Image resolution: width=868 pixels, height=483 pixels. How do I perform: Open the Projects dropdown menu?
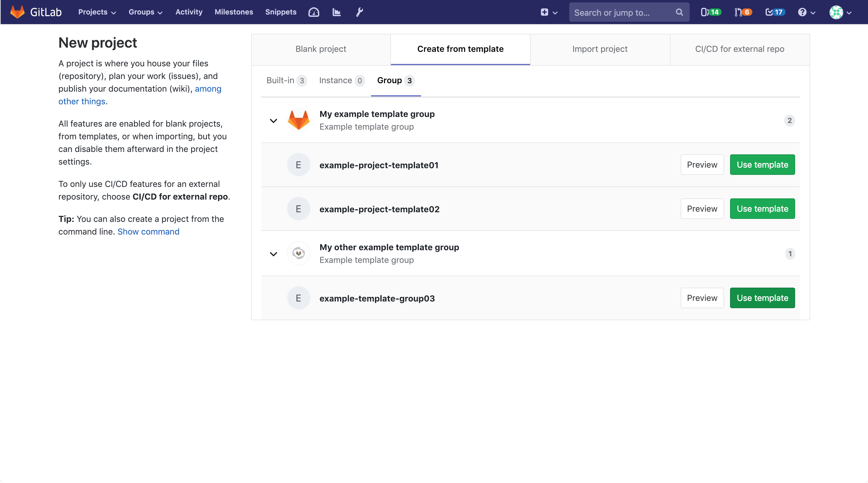pyautogui.click(x=97, y=12)
